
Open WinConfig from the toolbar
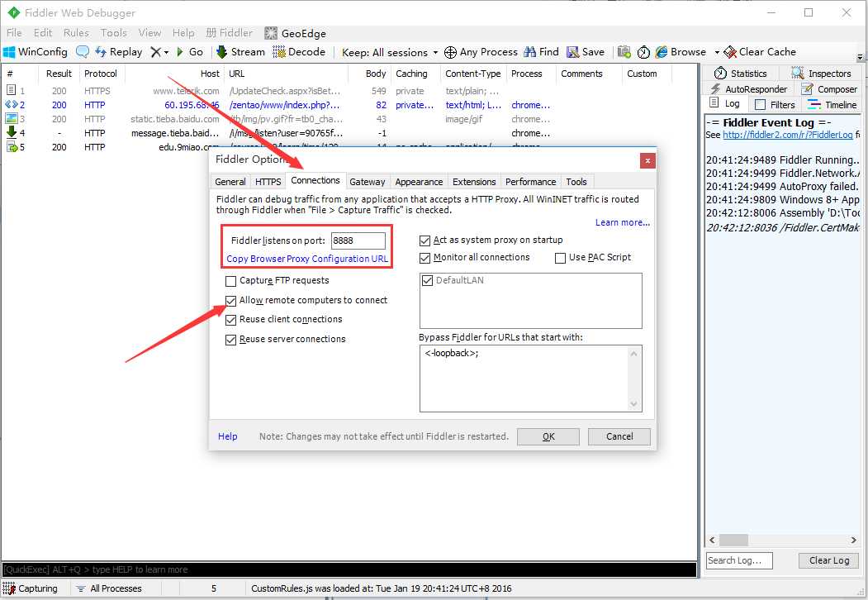[x=36, y=51]
